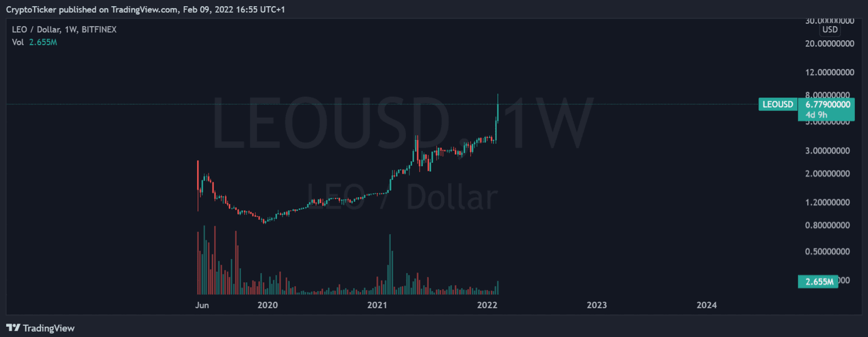Select the 2022 label on time axis
868x337 pixels.
coord(487,305)
